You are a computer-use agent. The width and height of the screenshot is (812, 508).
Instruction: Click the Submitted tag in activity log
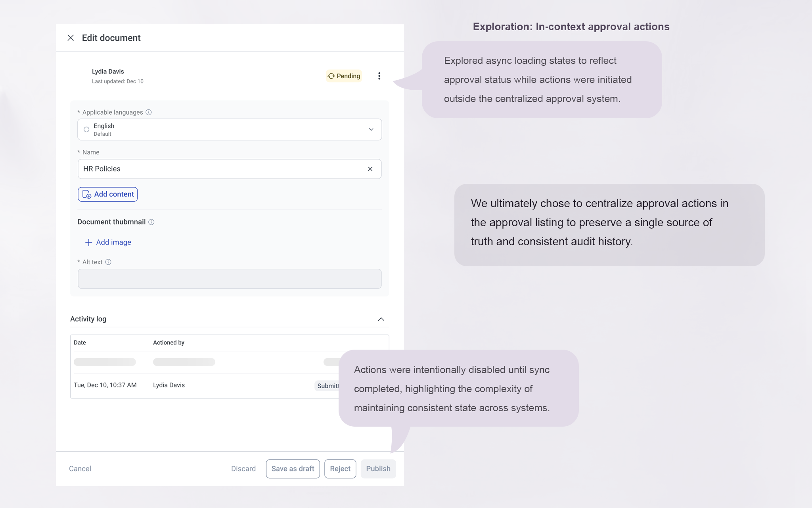coord(327,386)
